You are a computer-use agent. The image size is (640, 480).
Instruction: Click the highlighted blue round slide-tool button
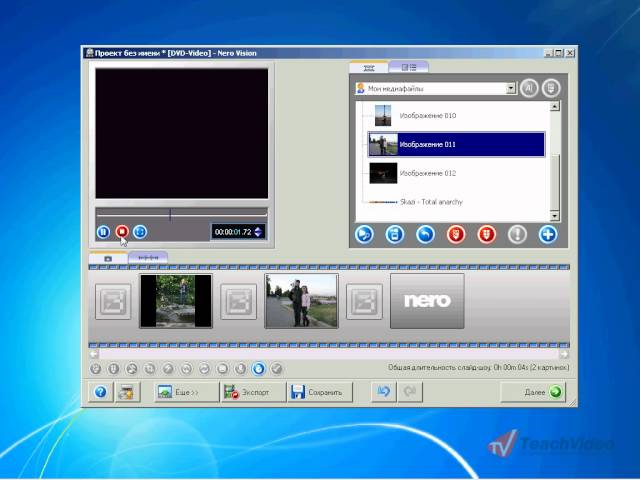click(258, 369)
